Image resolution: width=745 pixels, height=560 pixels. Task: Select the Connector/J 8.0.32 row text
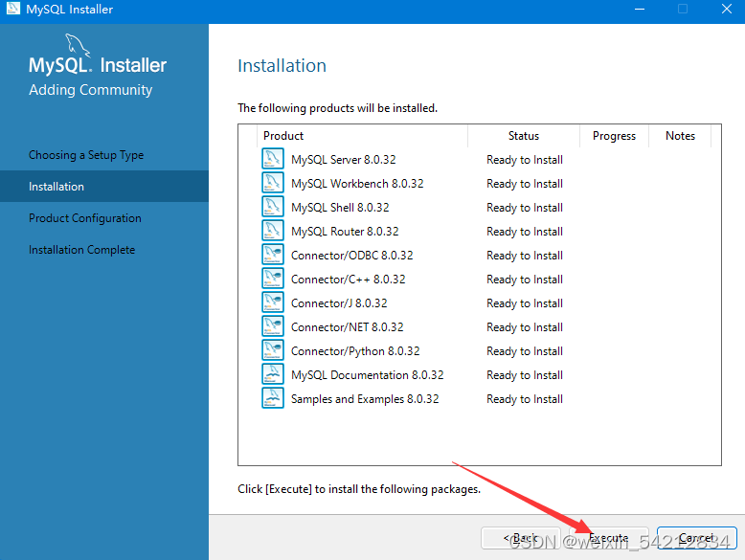339,303
